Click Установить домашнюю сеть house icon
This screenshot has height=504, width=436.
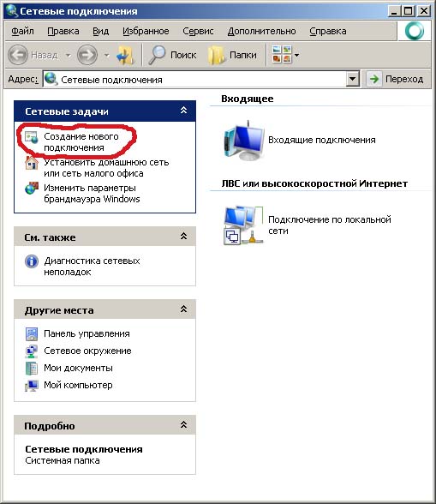[32, 163]
